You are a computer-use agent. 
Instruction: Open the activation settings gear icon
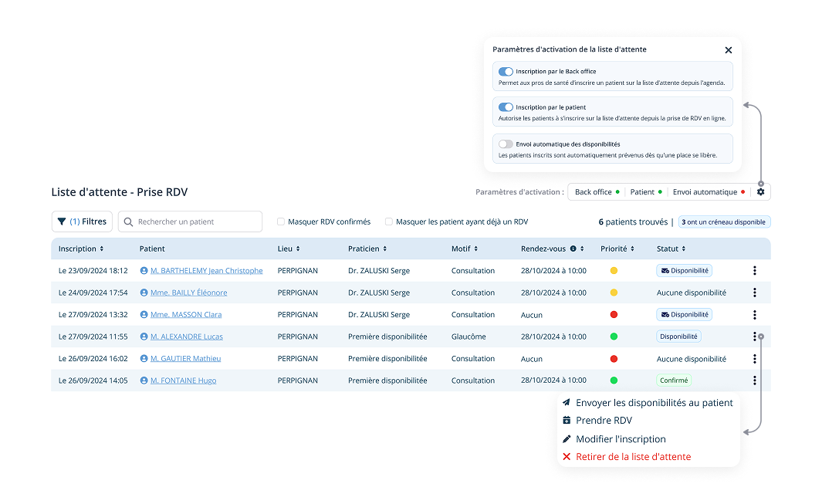tap(760, 192)
